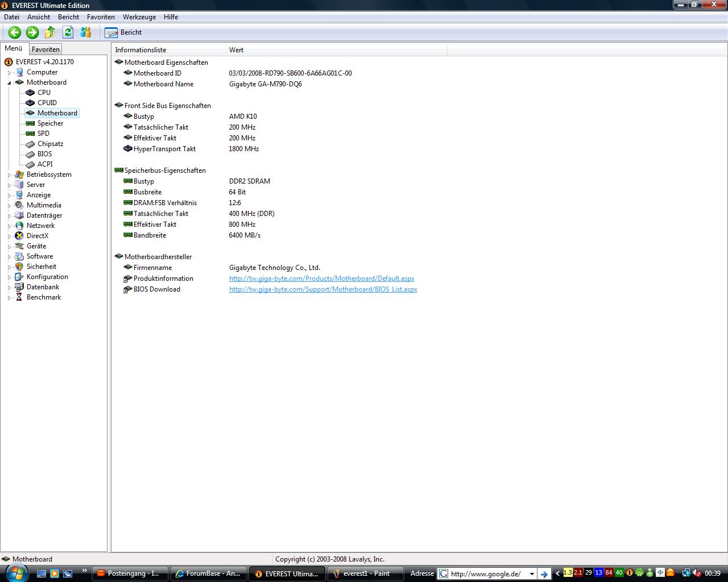Switch to ForumBase taskbar window
Screen dimensions: 728x582
(209, 573)
